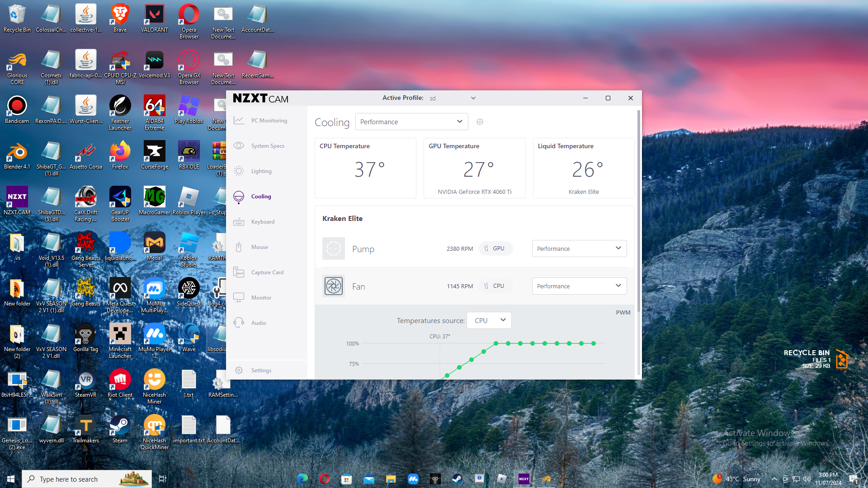Click the Type here to search box

[87, 479]
